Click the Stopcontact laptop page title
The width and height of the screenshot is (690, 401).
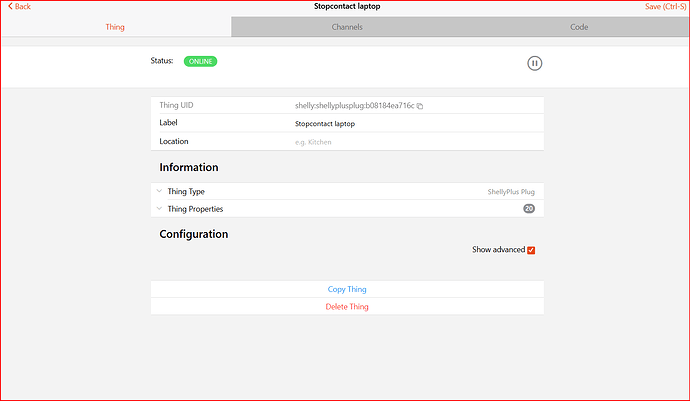(x=347, y=7)
